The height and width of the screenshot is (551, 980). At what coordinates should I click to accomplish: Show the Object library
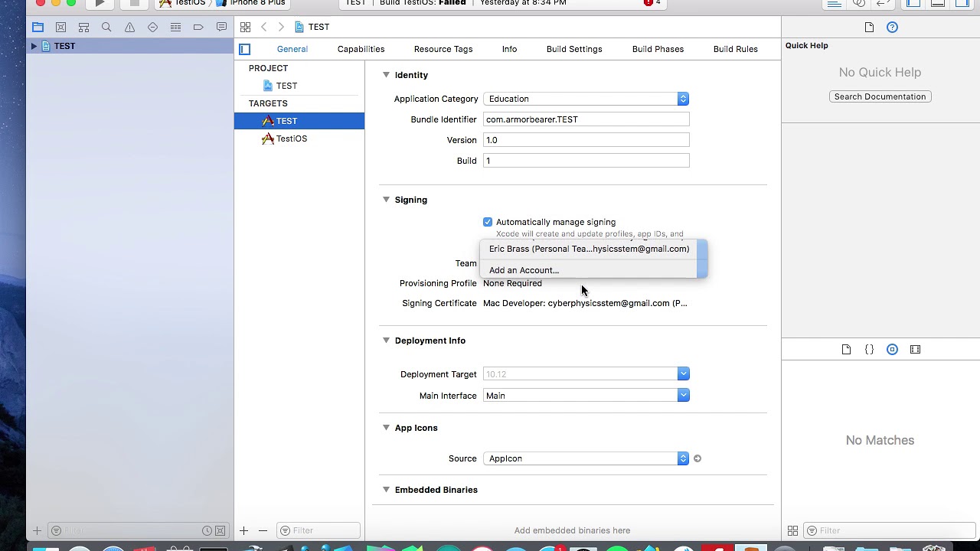click(892, 350)
